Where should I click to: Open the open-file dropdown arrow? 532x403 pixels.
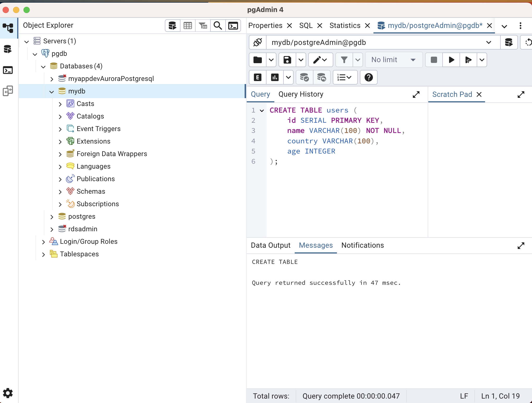271,60
